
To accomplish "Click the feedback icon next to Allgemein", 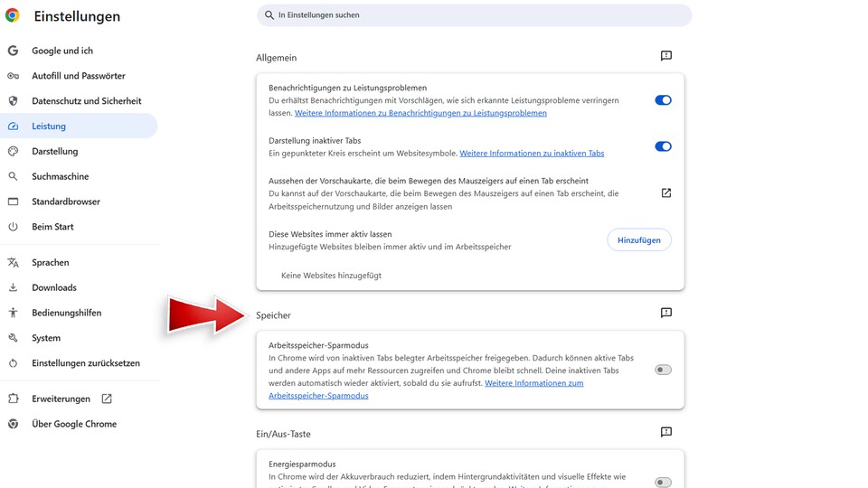I will pos(665,56).
